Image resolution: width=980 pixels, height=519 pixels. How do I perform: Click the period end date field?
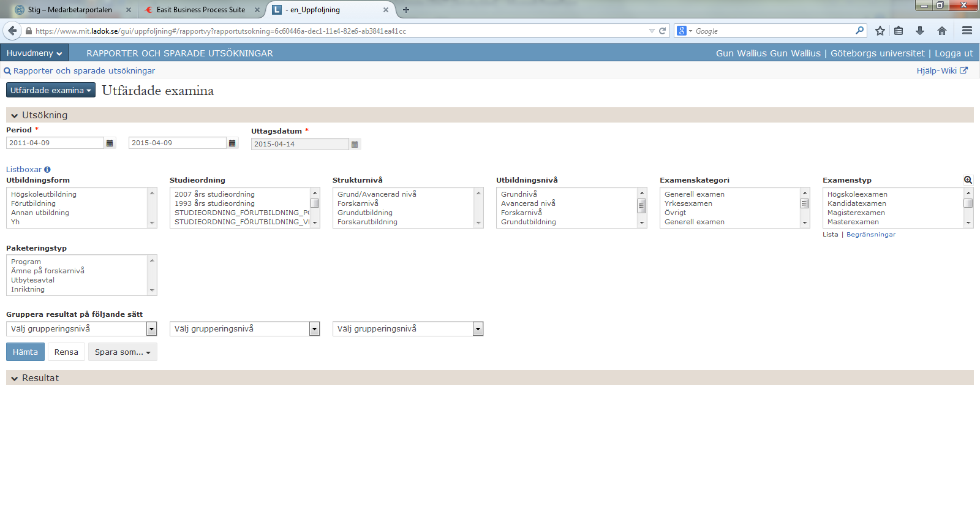coord(178,143)
